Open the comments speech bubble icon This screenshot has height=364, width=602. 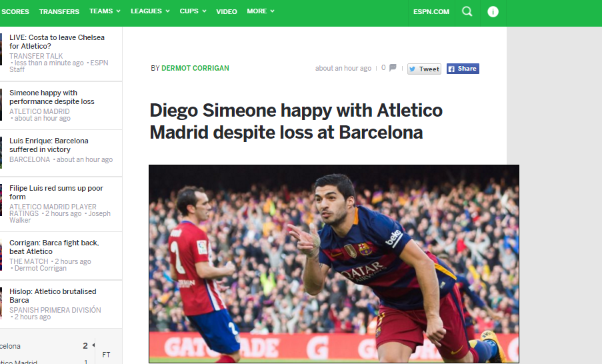[x=393, y=68]
